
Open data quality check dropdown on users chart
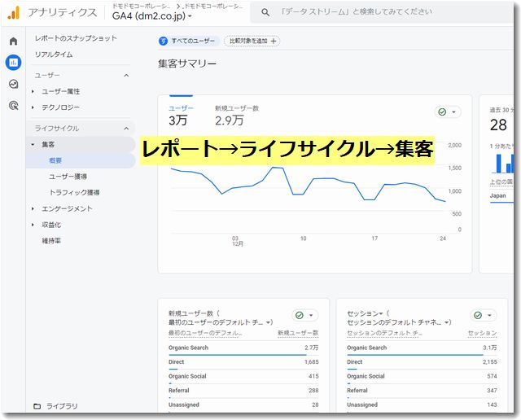448,112
